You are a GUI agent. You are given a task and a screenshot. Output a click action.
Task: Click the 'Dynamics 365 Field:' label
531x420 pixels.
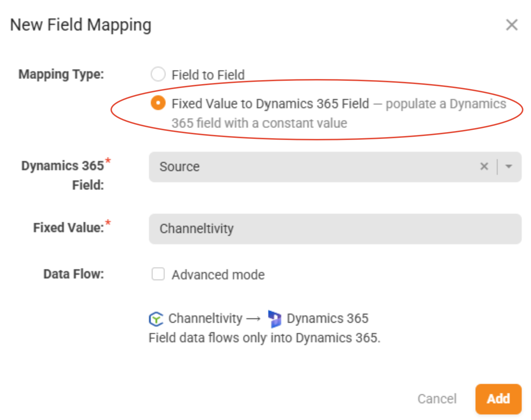63,175
